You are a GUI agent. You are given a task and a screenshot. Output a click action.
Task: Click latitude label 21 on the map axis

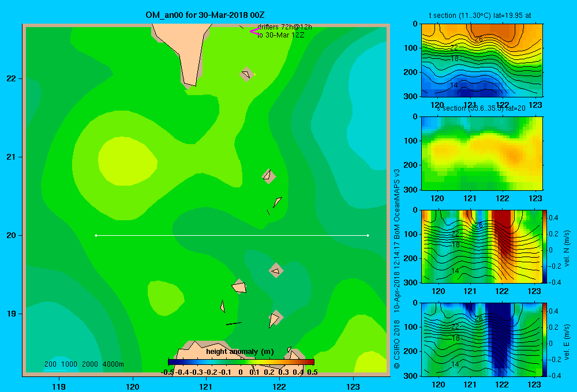click(12, 157)
